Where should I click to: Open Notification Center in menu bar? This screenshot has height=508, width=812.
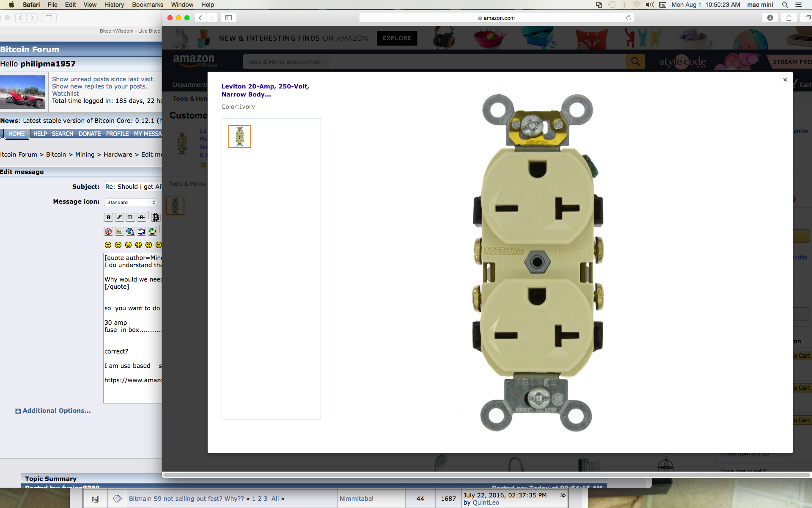[798, 5]
